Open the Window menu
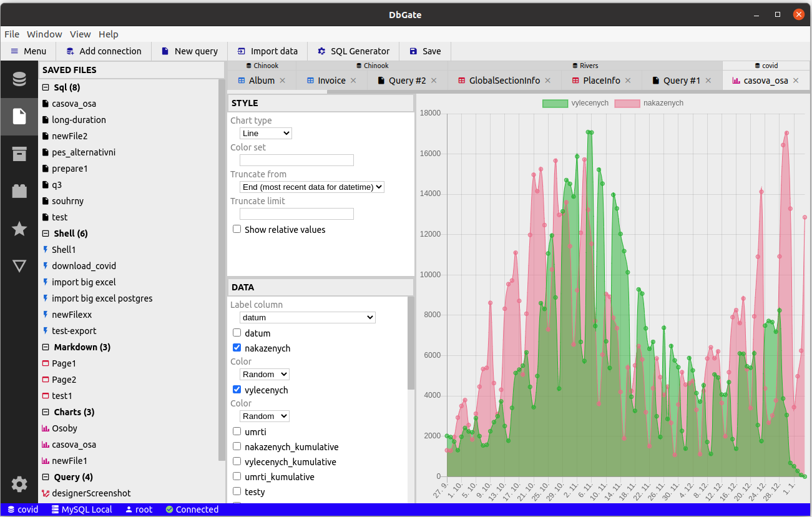This screenshot has width=812, height=517. [44, 34]
